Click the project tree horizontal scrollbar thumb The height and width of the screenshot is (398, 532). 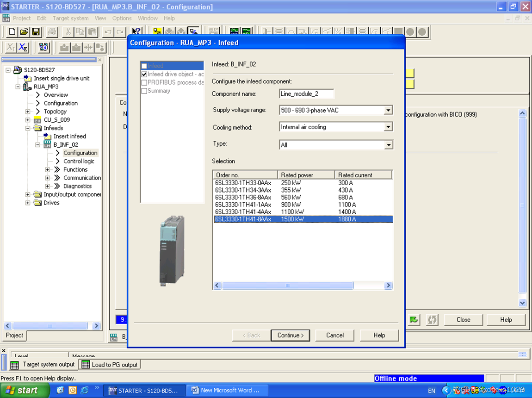(x=50, y=326)
